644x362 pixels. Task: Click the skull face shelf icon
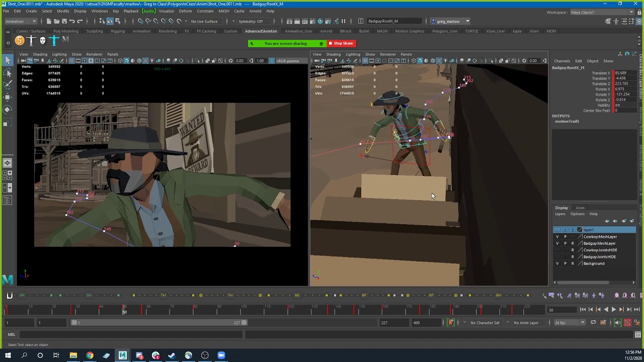[43, 40]
